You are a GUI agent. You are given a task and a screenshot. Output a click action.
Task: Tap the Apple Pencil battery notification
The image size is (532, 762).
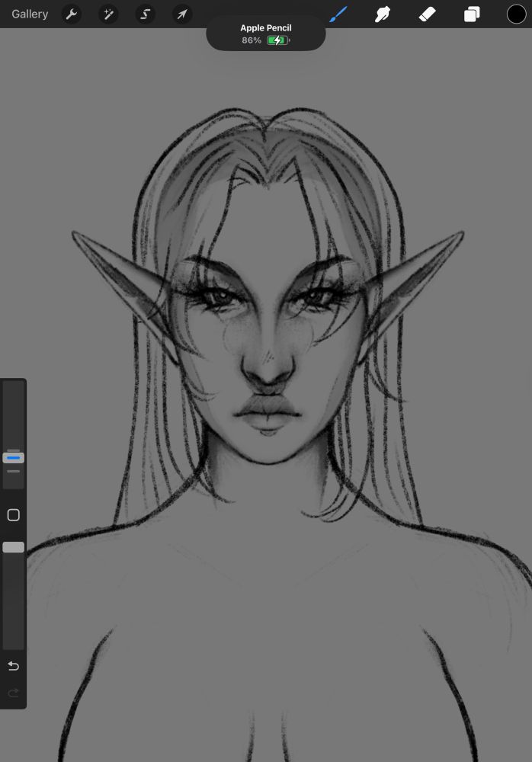[x=265, y=34]
